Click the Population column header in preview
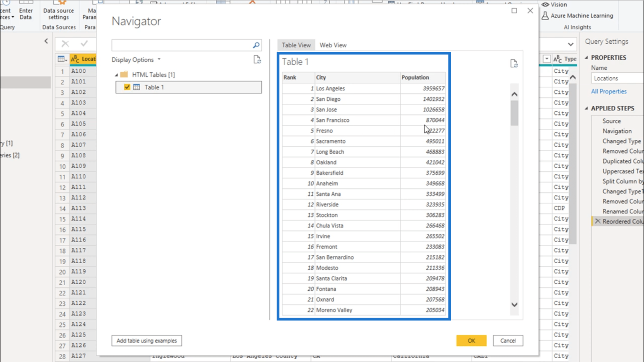This screenshot has height=362, width=644. tap(423, 77)
